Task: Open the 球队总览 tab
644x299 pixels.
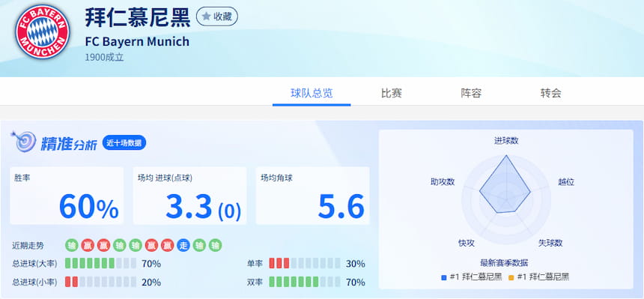Action: coord(312,93)
